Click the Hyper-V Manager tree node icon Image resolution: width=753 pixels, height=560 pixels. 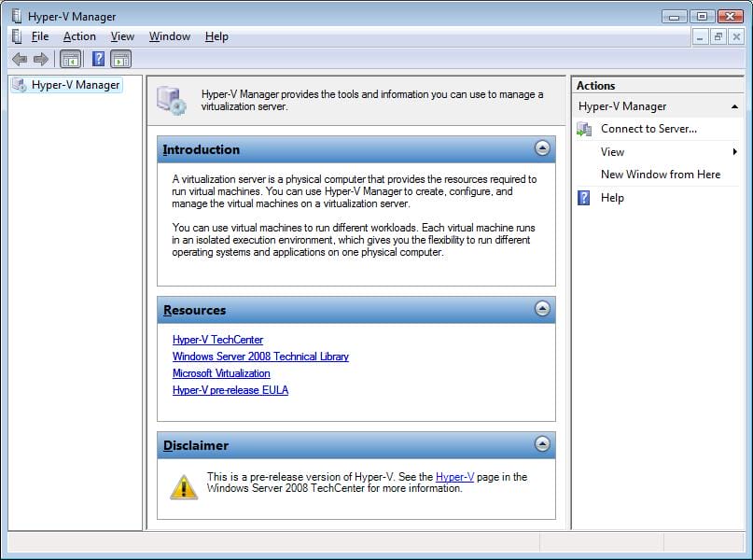(x=20, y=85)
